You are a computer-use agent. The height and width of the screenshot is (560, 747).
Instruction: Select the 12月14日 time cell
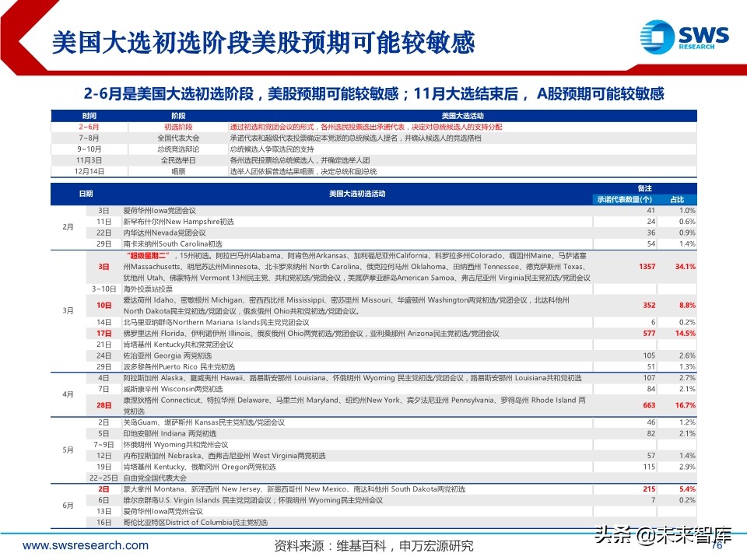(x=89, y=171)
